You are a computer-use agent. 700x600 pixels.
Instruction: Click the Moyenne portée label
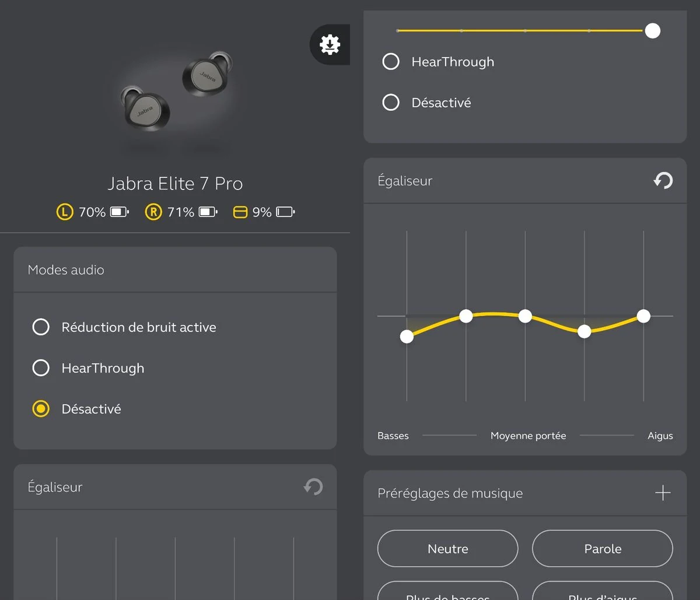click(x=528, y=436)
